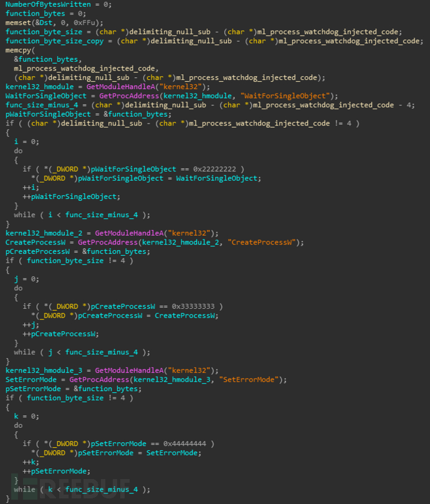This screenshot has width=430, height=504.
Task: Click the kernel32_hmodule_2 variable assignment
Action: coord(44,233)
